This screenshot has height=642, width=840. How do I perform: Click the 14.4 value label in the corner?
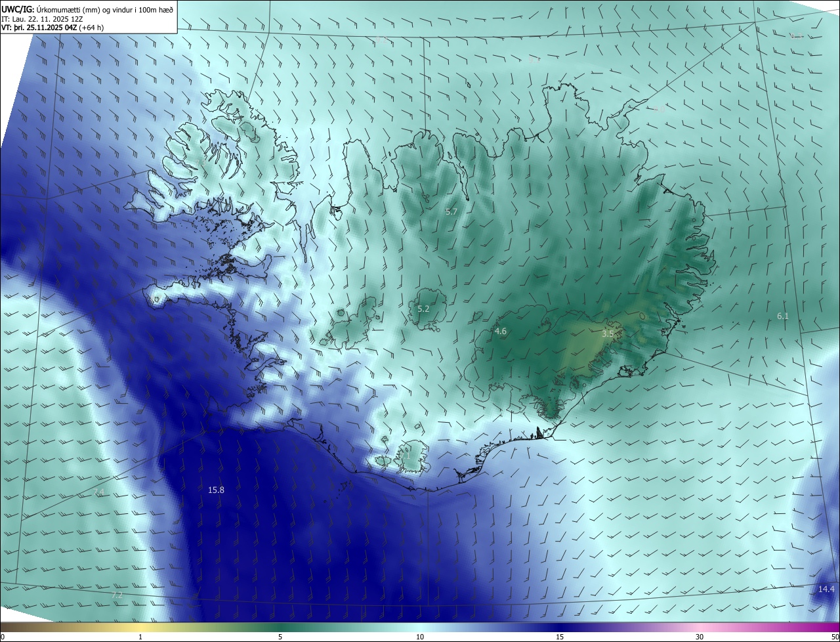coord(826,589)
